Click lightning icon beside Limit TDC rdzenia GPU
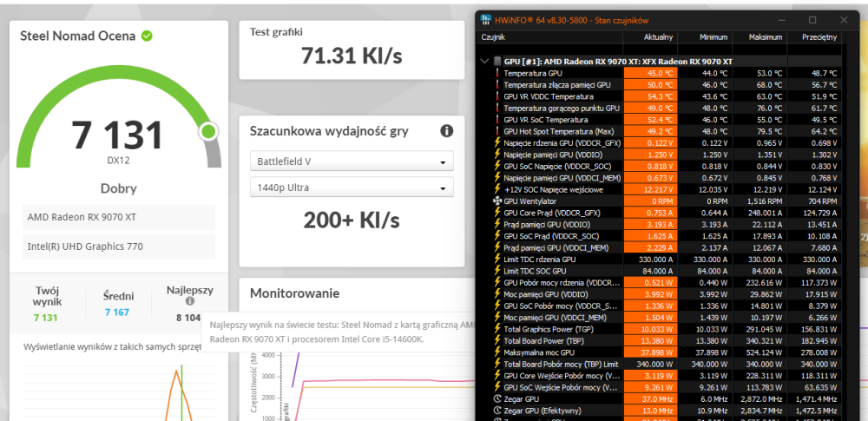Image resolution: width=868 pixels, height=421 pixels. click(497, 260)
